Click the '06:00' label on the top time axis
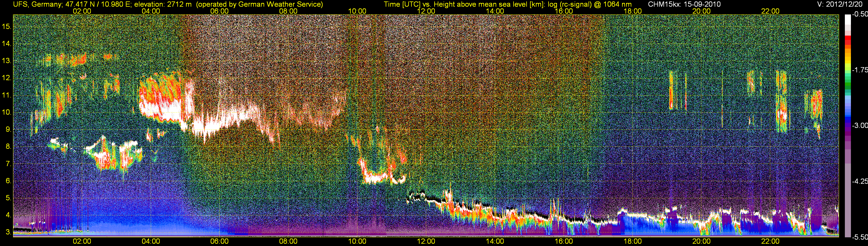This screenshot has width=868, height=246. pos(219,11)
